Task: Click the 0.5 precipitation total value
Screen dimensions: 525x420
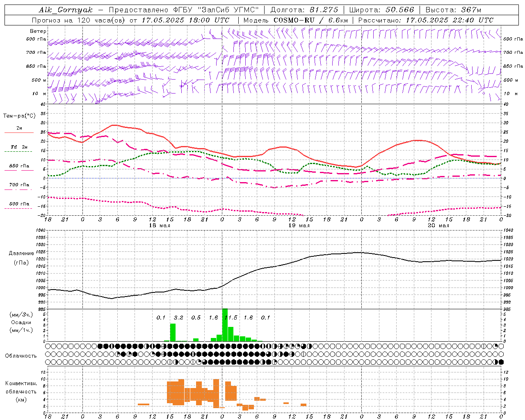Action: pos(196,318)
